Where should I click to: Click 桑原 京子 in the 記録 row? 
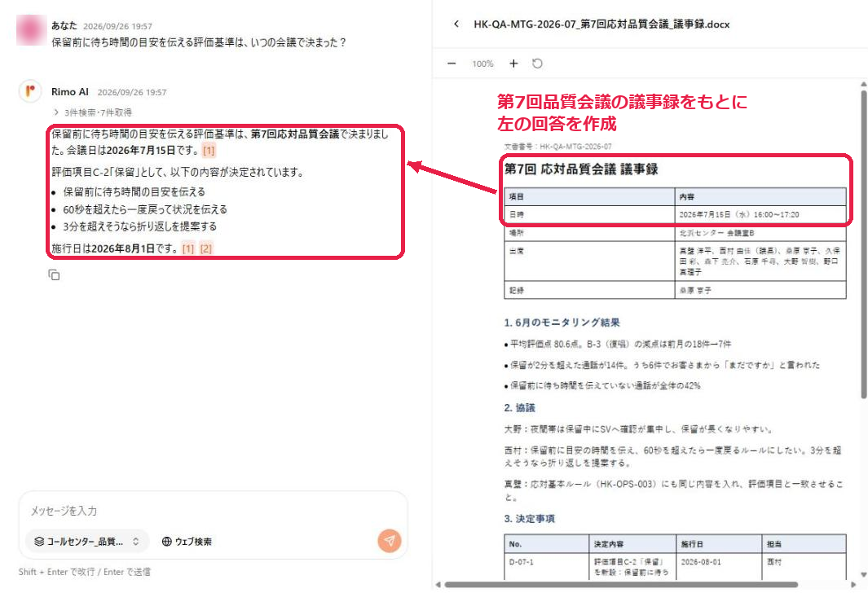point(695,291)
